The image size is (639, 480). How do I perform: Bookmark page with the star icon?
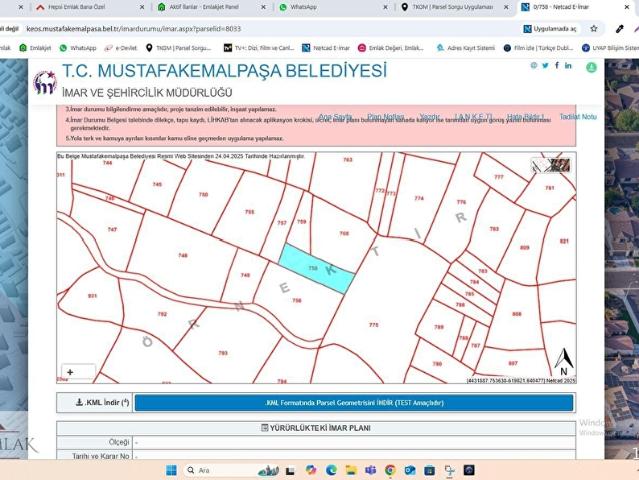pyautogui.click(x=593, y=28)
